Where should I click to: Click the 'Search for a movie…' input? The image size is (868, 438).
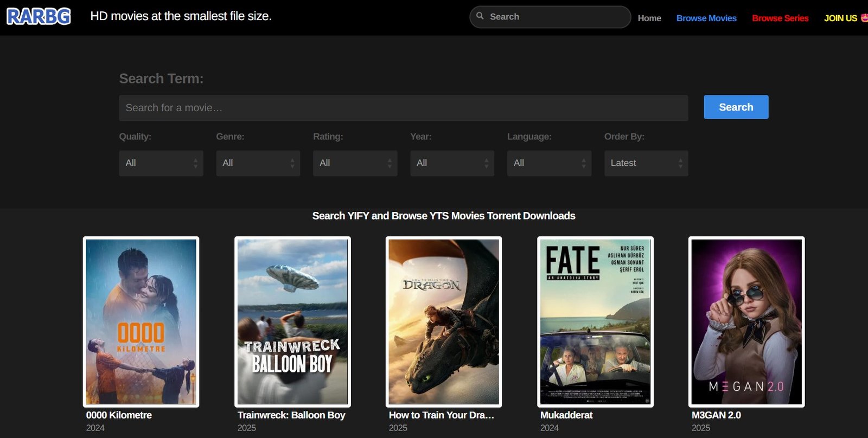pyautogui.click(x=404, y=108)
